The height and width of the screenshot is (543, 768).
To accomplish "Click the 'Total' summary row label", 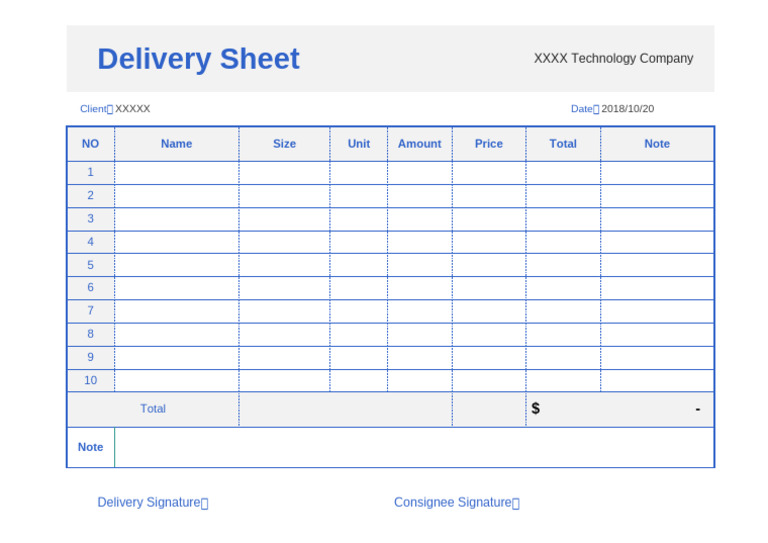I will pos(153,409).
